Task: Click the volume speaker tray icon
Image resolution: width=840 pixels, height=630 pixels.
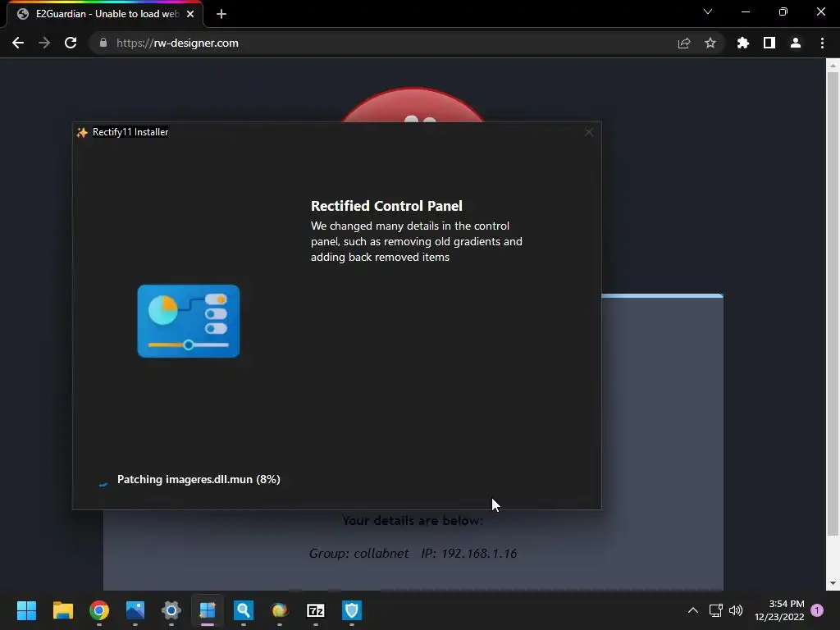Action: tap(736, 610)
